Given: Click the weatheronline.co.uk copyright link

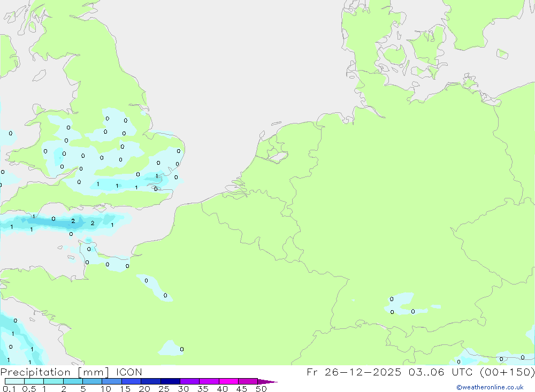Looking at the screenshot, I should coord(490,387).
